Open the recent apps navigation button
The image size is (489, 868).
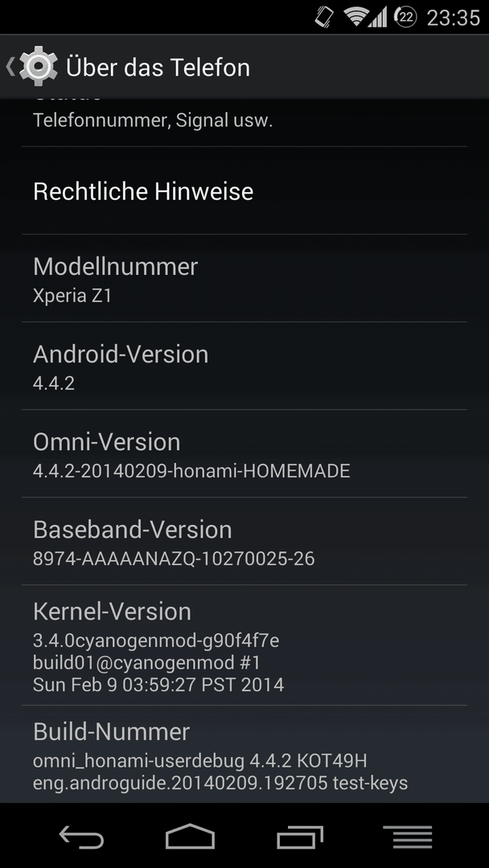300,837
